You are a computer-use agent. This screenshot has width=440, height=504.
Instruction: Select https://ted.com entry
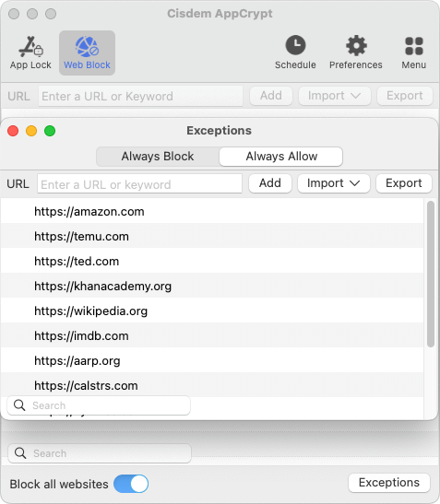[212, 261]
